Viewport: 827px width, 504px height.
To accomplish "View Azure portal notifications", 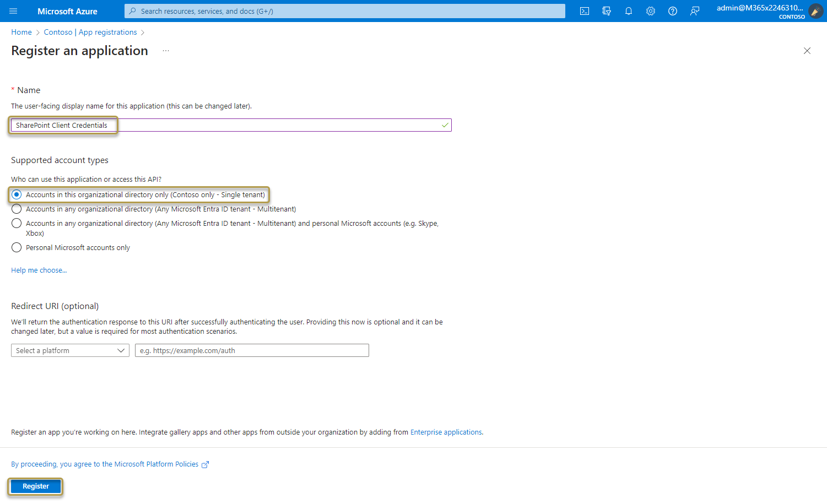I will click(628, 11).
